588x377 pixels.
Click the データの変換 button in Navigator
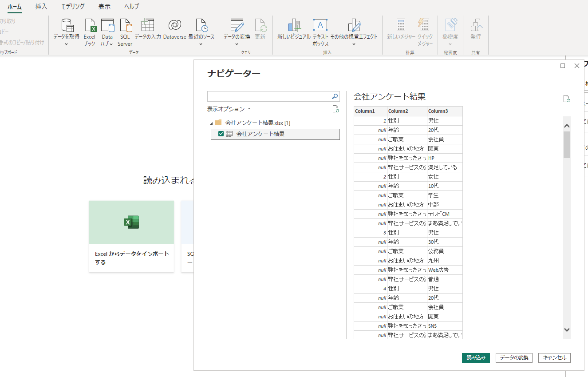(x=514, y=358)
